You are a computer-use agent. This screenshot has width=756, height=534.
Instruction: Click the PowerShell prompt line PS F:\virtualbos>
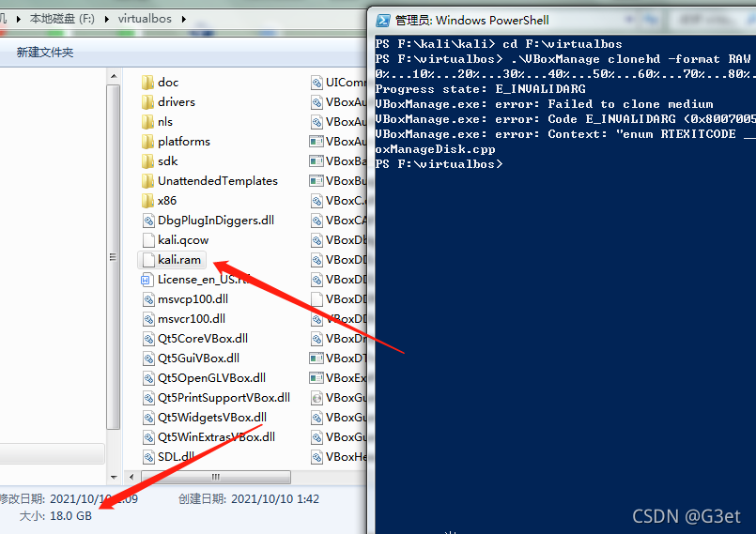[x=439, y=164]
